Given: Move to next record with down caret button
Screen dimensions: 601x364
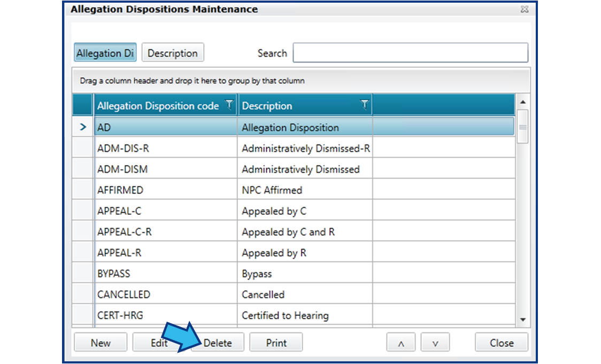Looking at the screenshot, I should tap(435, 342).
